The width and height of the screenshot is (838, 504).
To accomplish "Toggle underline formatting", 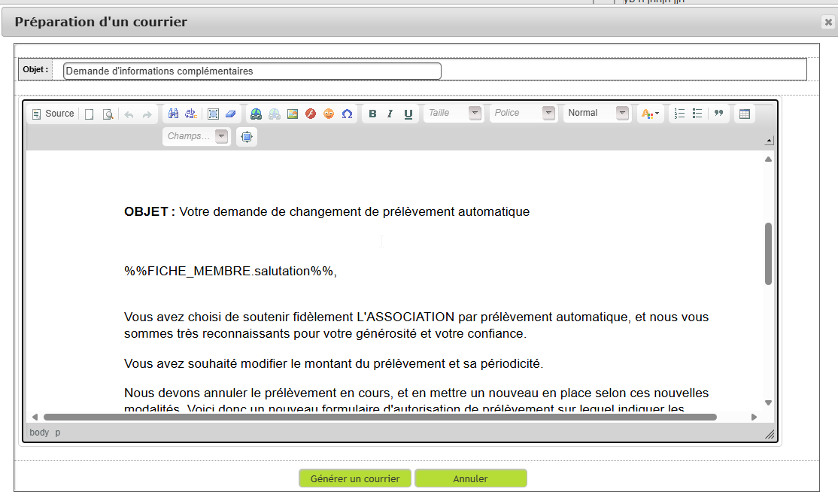I will pyautogui.click(x=408, y=114).
